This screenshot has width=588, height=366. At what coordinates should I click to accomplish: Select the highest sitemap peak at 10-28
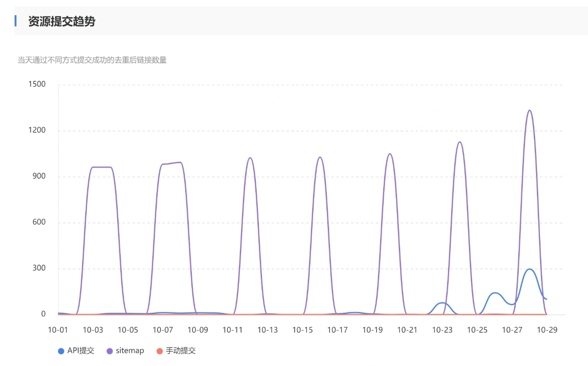pyautogui.click(x=529, y=111)
